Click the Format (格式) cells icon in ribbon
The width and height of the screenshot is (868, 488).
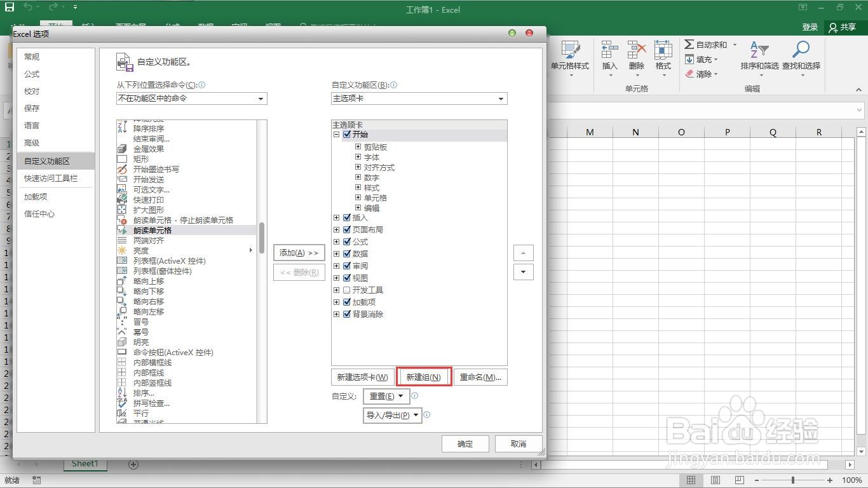click(663, 50)
